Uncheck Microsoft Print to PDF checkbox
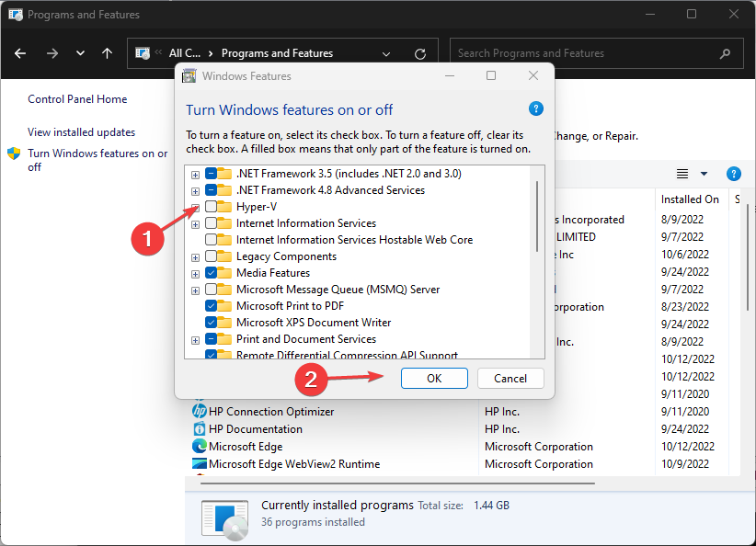The image size is (756, 546). pos(211,305)
